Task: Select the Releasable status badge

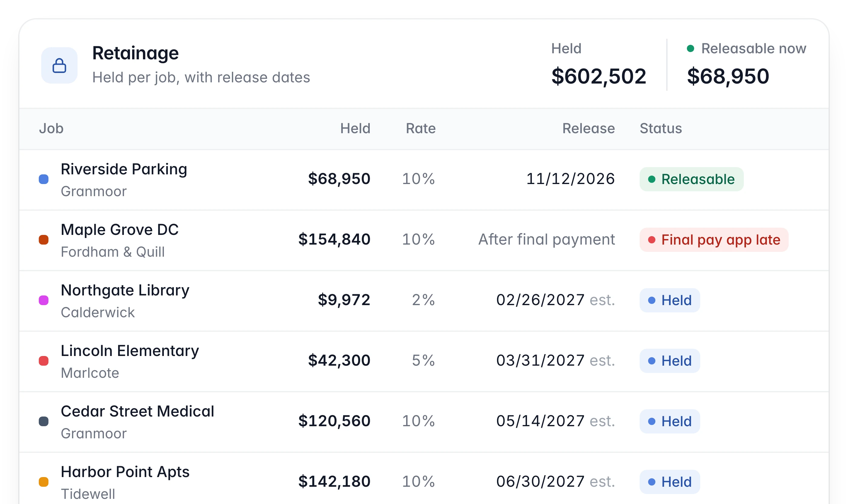Action: point(691,179)
